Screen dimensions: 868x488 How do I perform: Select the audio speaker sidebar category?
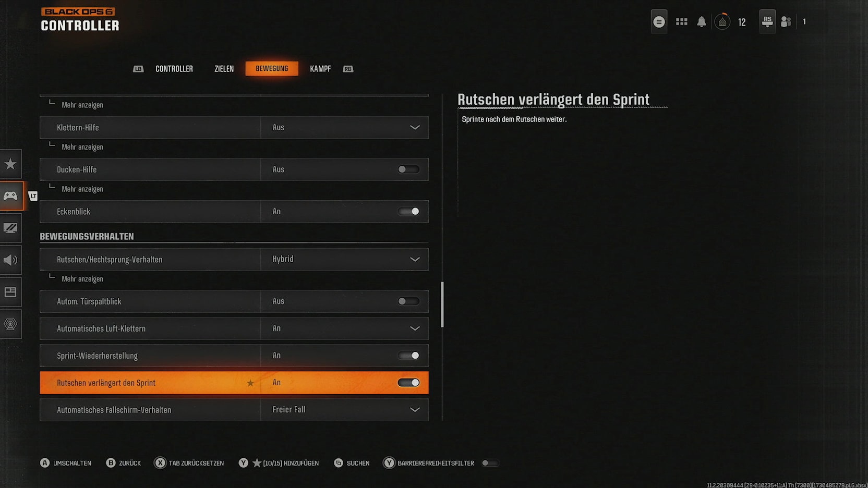10,260
